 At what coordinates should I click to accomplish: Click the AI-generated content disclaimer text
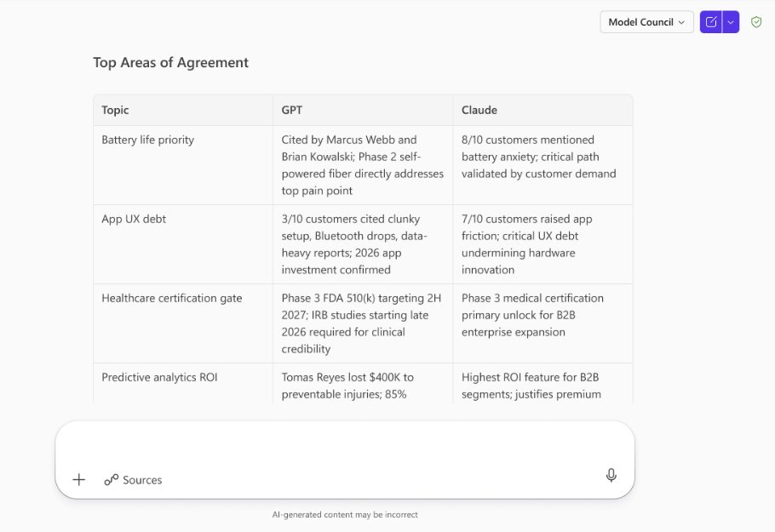[345, 514]
